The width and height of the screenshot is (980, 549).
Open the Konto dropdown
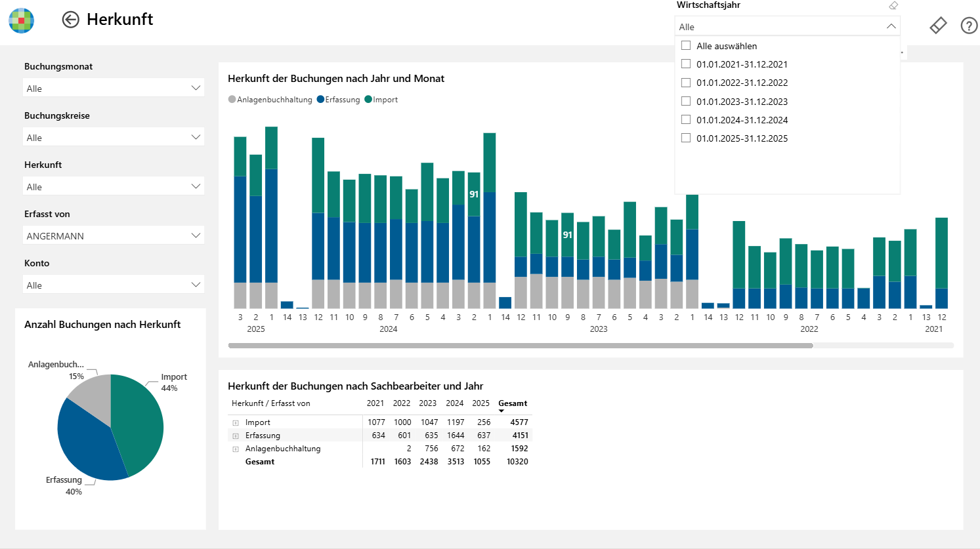(114, 285)
